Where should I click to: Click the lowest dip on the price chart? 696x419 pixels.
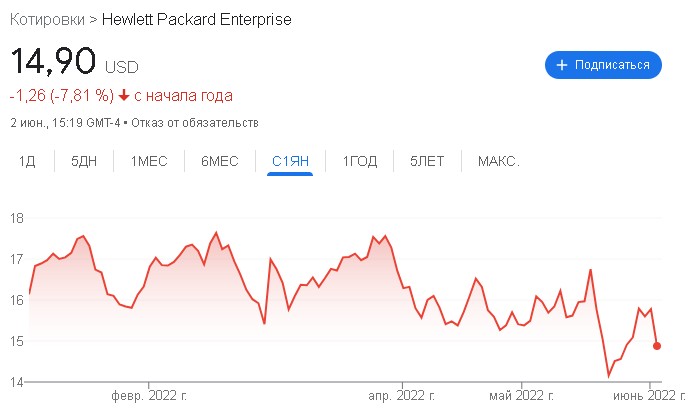coord(609,376)
